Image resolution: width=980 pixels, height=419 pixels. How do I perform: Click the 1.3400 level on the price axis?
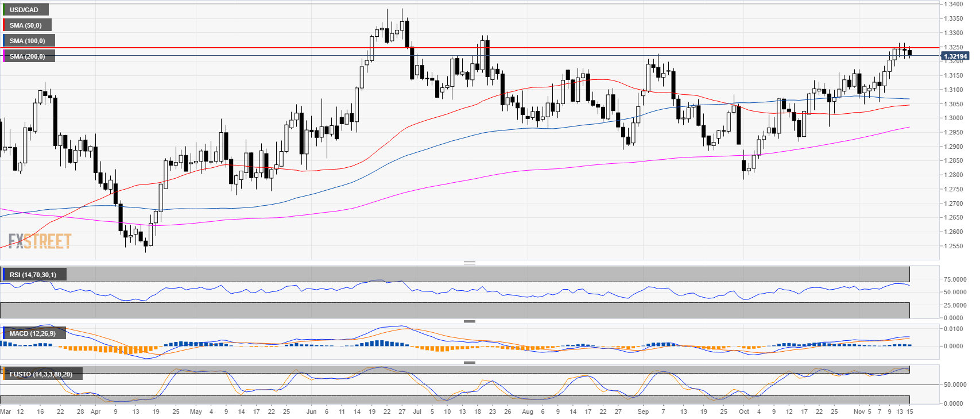[x=954, y=4]
